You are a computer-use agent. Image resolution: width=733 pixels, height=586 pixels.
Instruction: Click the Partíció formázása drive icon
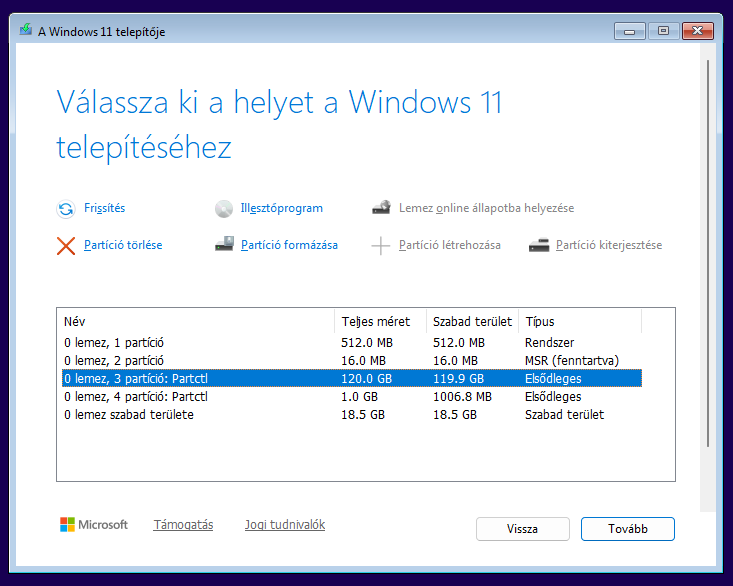coord(224,244)
